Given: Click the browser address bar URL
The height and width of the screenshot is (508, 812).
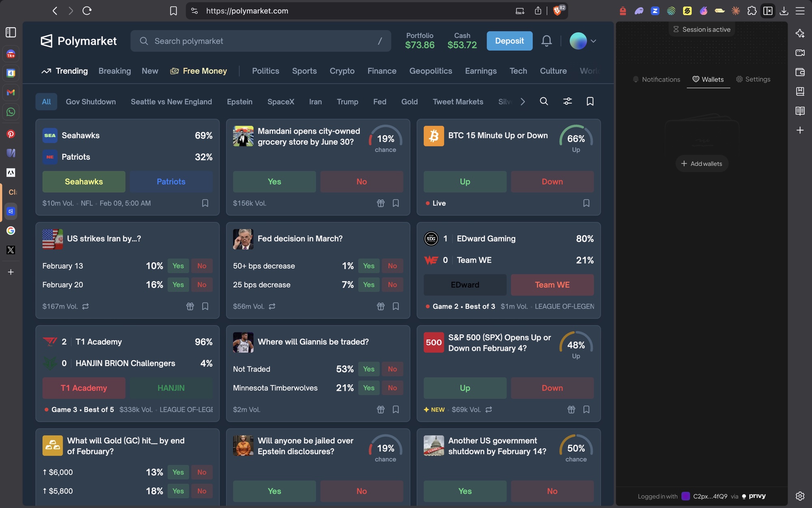Looking at the screenshot, I should click(x=247, y=11).
